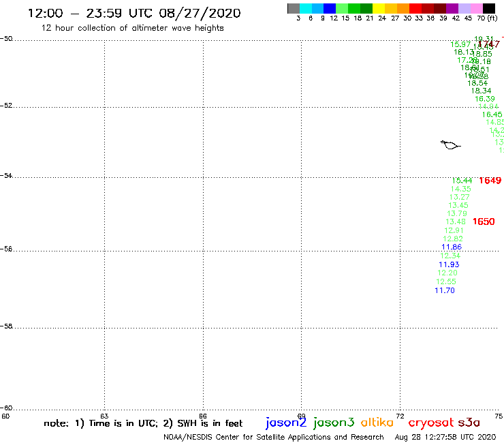Select the 12.55 wave height value

(x=446, y=281)
